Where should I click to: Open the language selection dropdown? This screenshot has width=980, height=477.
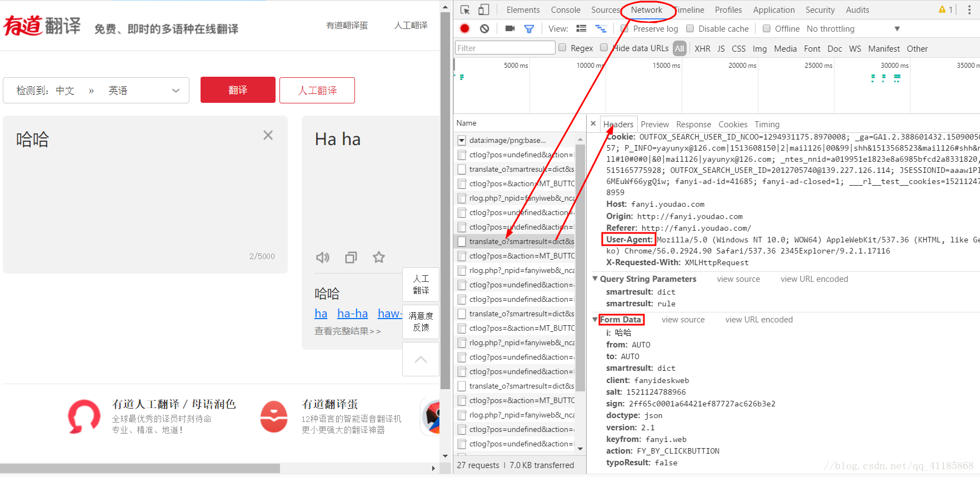96,90
